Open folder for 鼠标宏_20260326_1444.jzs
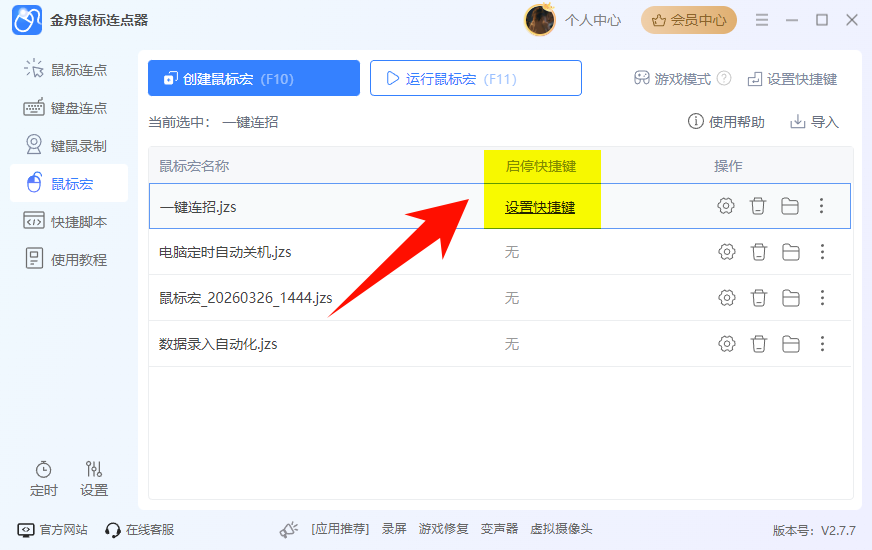The image size is (872, 550). [x=791, y=298]
